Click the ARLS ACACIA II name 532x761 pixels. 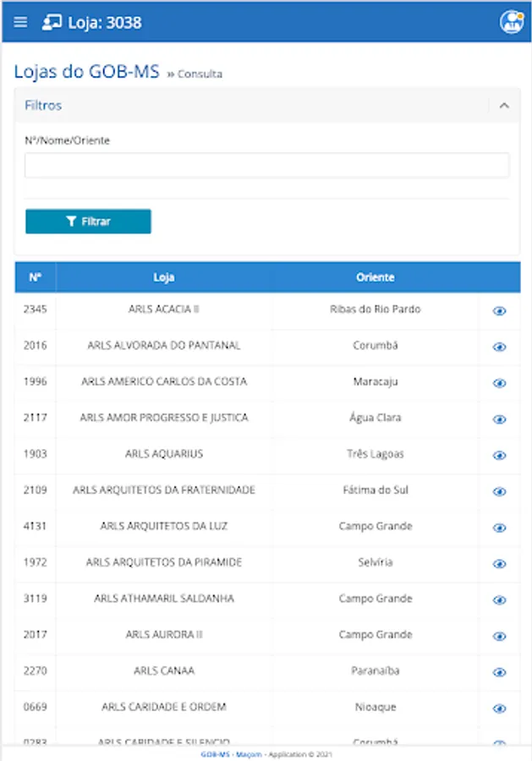click(x=164, y=309)
